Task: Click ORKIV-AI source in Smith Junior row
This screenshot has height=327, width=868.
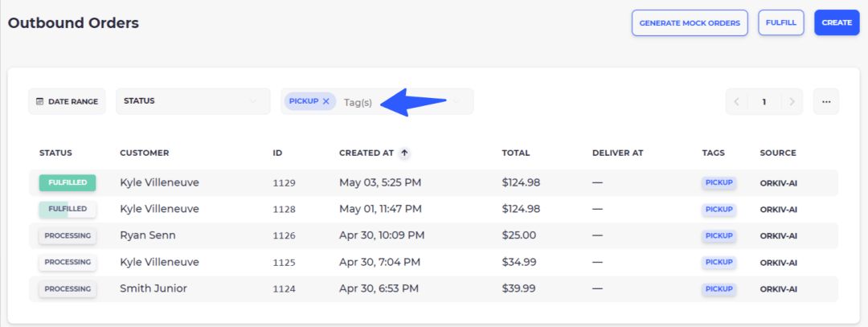Action: [x=778, y=289]
